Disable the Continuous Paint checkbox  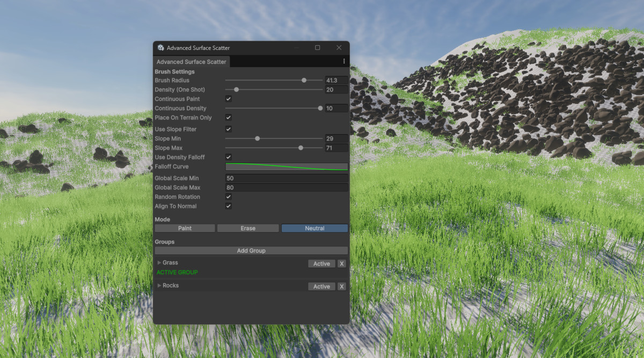(x=228, y=99)
